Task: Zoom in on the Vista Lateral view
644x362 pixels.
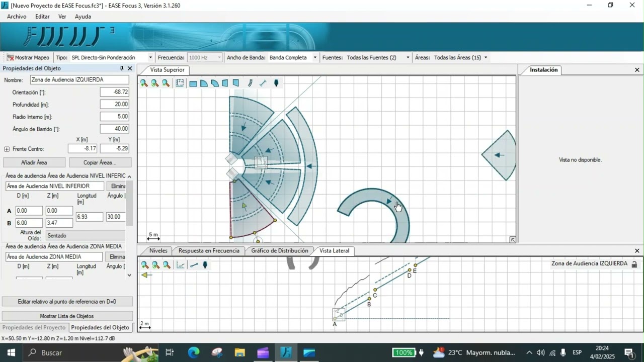Action: pyautogui.click(x=145, y=265)
